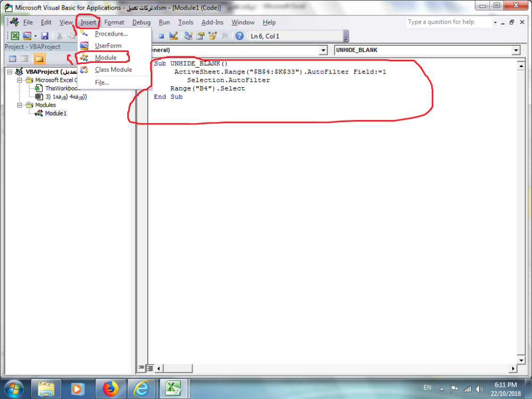Open the Edit menu
The image size is (532, 399).
pos(46,22)
